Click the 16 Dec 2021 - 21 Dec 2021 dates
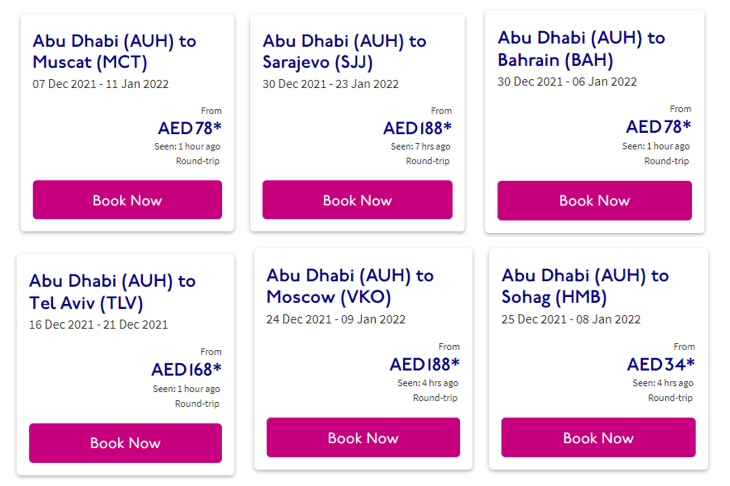This screenshot has height=486, width=730. coord(99,324)
